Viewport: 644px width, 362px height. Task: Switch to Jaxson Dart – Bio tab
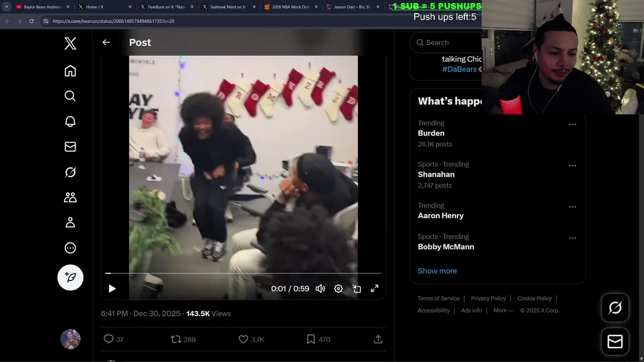pyautogui.click(x=353, y=7)
